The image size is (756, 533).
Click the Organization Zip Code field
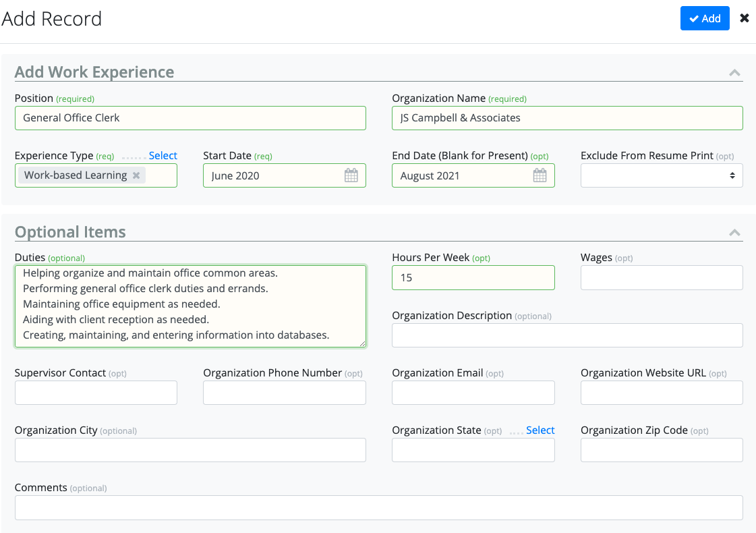click(662, 450)
